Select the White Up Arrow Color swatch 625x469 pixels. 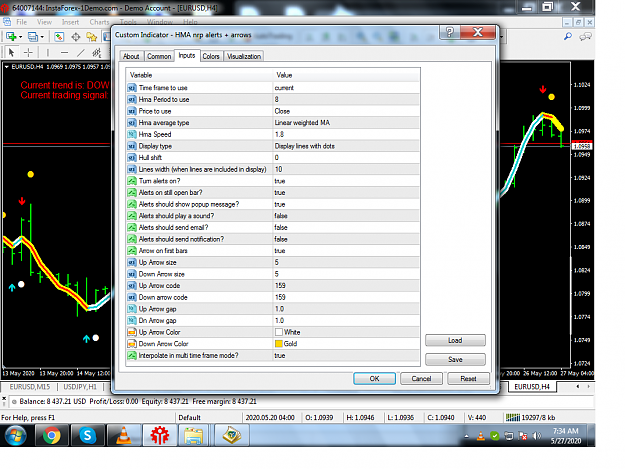click(x=279, y=332)
